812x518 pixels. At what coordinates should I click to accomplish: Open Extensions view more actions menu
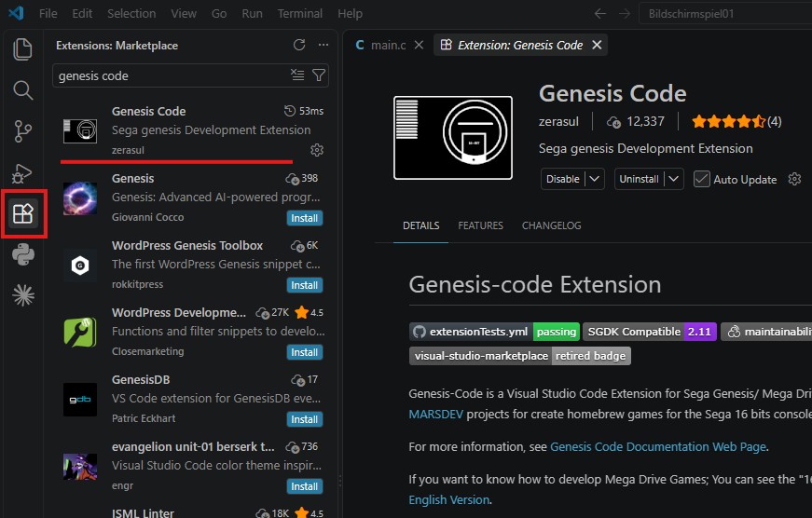pos(323,45)
